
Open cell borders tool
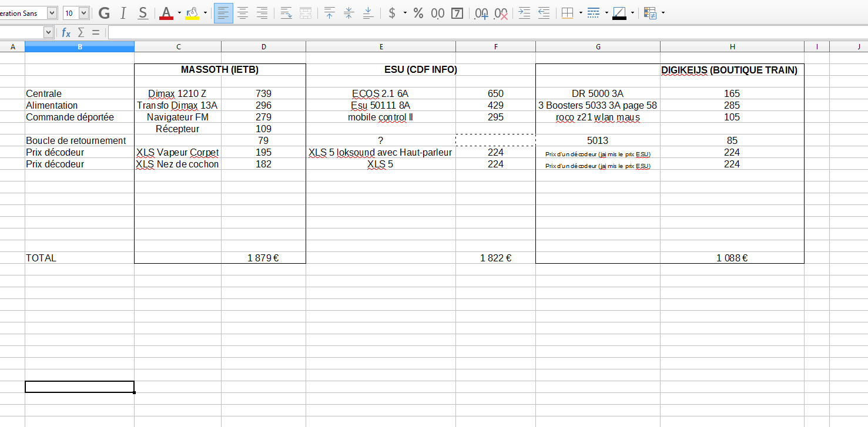point(567,13)
